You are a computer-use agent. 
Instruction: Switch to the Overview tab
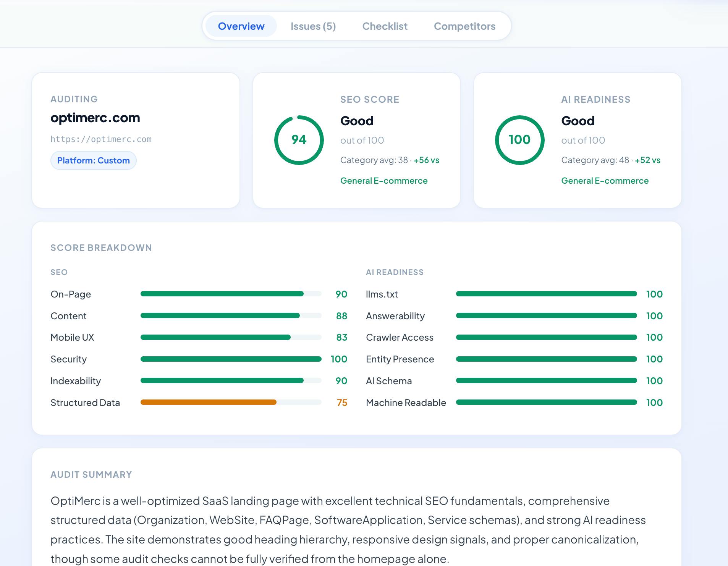click(x=241, y=26)
